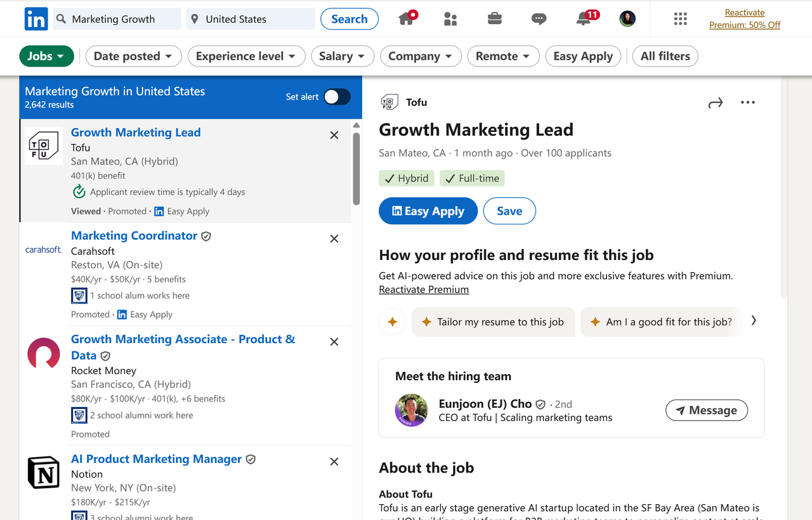Open the All filters panel
This screenshot has width=812, height=520.
point(665,56)
